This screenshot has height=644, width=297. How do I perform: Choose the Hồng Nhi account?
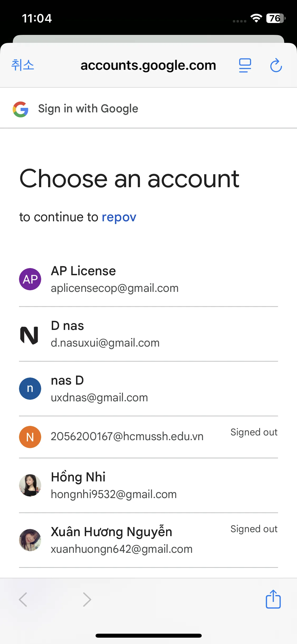[x=114, y=485]
